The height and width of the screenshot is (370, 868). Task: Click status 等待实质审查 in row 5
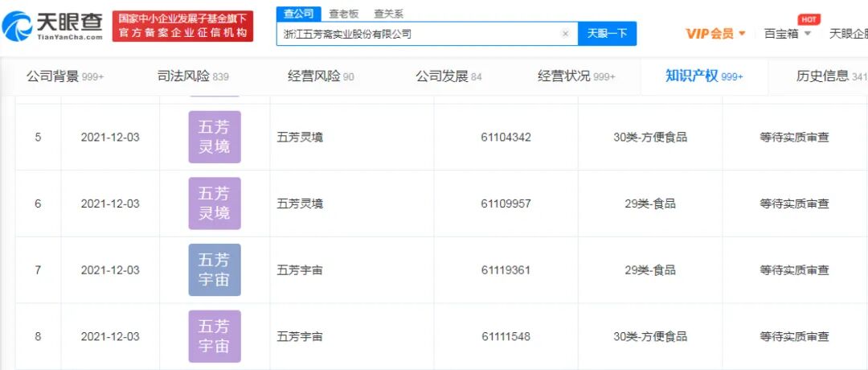click(x=794, y=138)
